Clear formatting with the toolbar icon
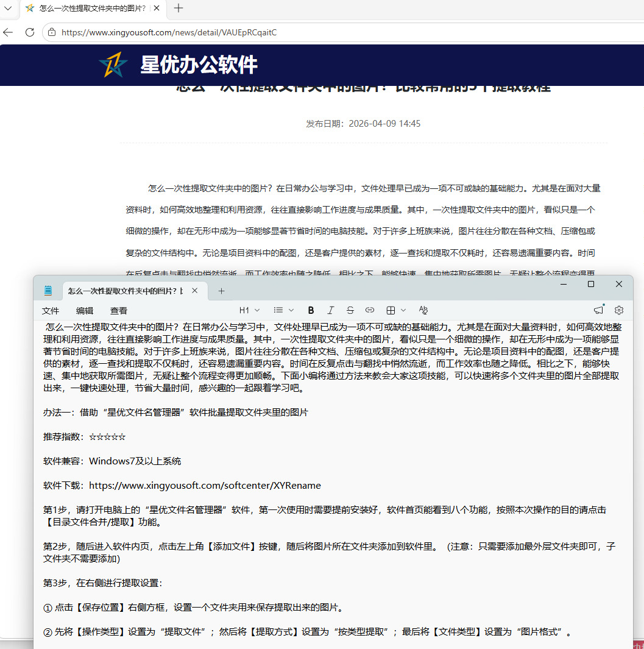The height and width of the screenshot is (649, 644). pos(423,310)
